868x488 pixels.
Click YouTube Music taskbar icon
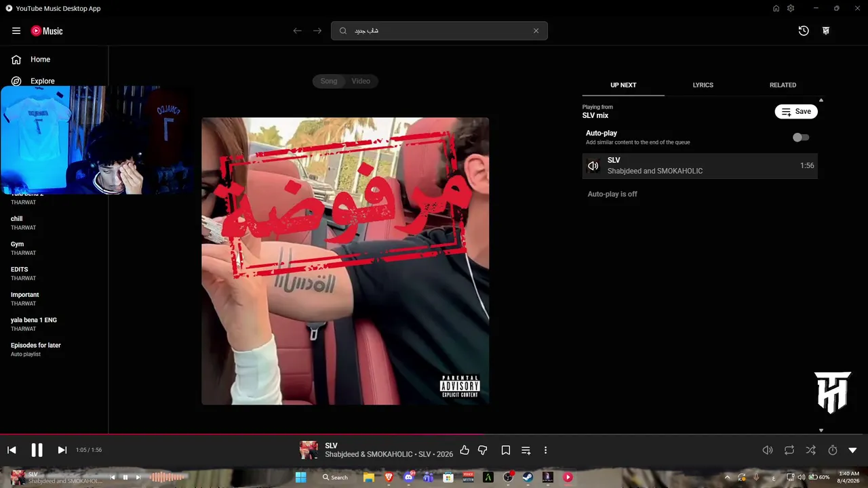(568, 477)
